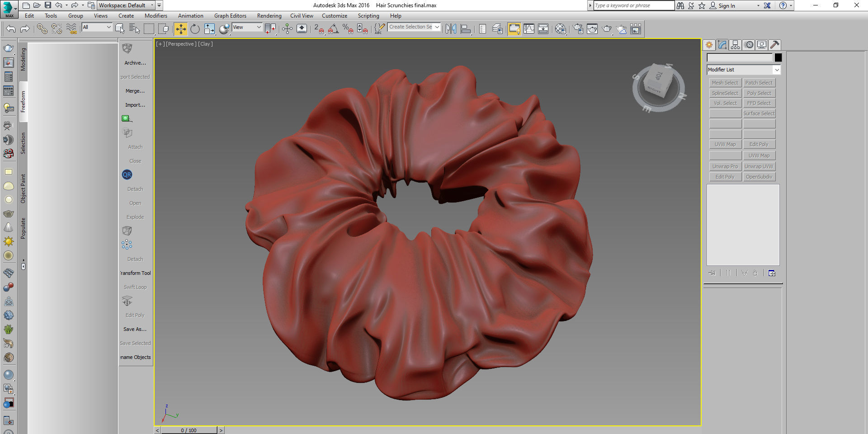Toggle Percent Snap
This screenshot has width=868, height=434.
point(348,29)
